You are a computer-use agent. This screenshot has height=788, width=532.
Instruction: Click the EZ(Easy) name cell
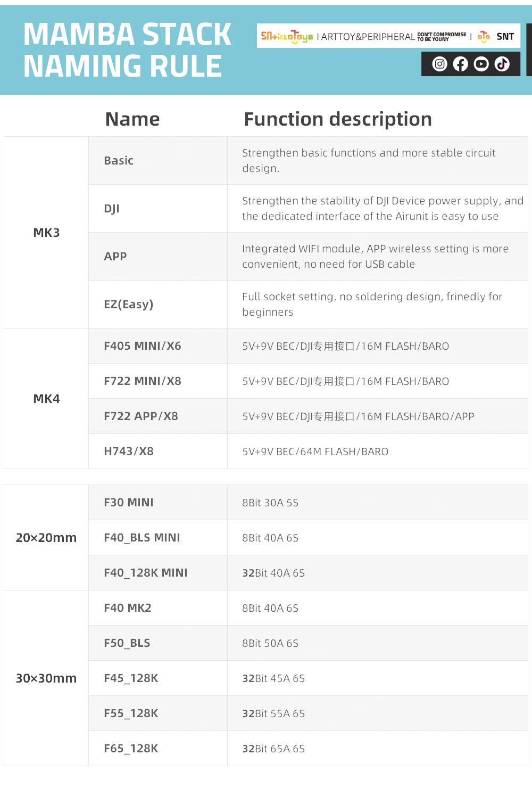pyautogui.click(x=129, y=304)
